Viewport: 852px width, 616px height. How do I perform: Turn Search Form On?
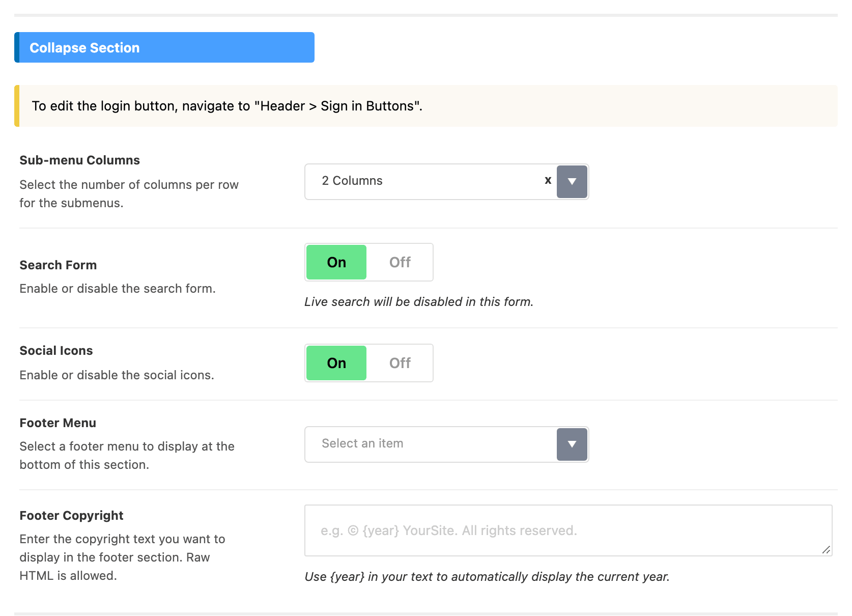(x=336, y=262)
